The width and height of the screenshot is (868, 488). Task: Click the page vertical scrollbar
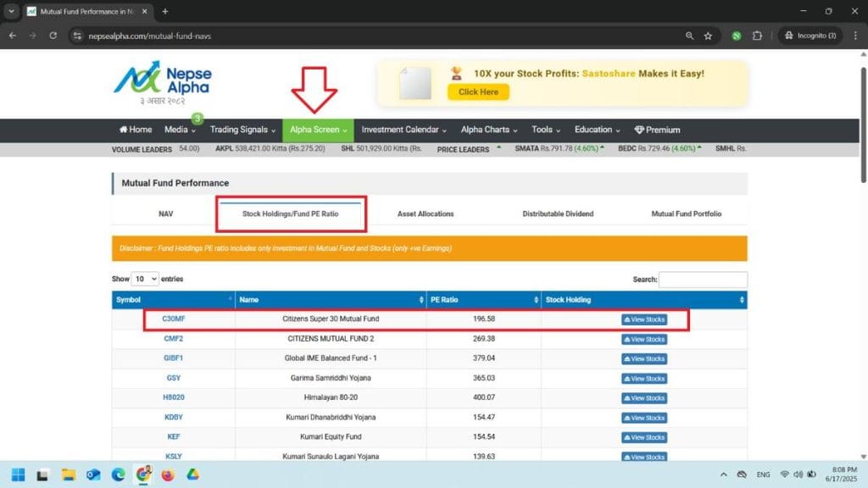tap(863, 125)
